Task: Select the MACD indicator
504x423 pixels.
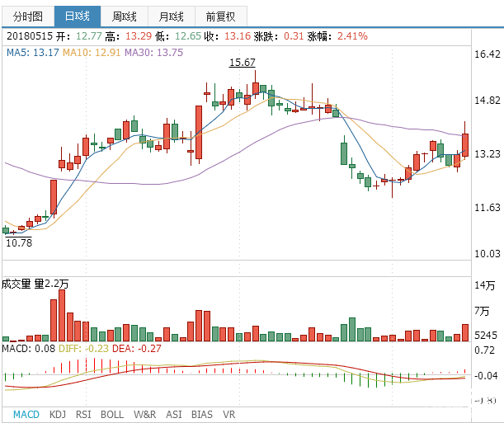Action: (26, 414)
